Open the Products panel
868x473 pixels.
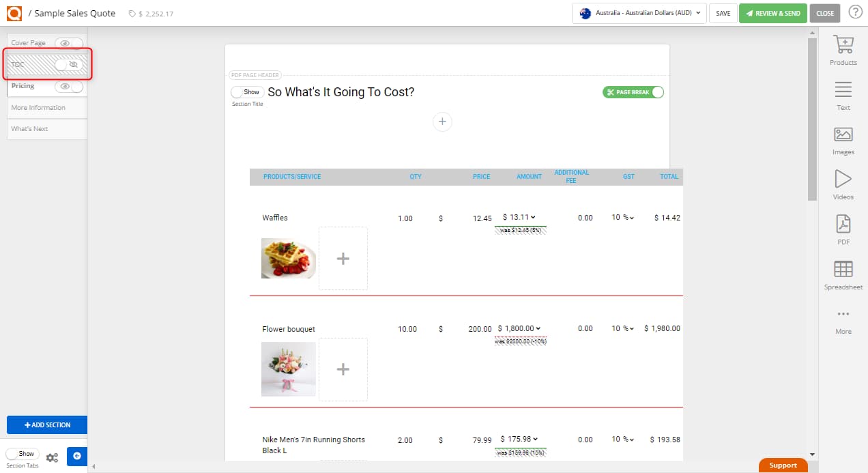click(843, 51)
